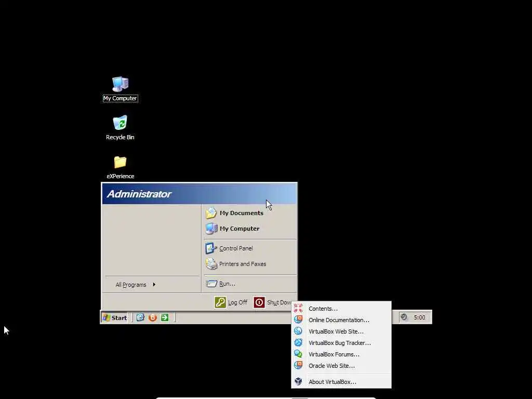Screen dimensions: 532x399
Task: Open My Computer from the Start menu
Action: click(232, 229)
